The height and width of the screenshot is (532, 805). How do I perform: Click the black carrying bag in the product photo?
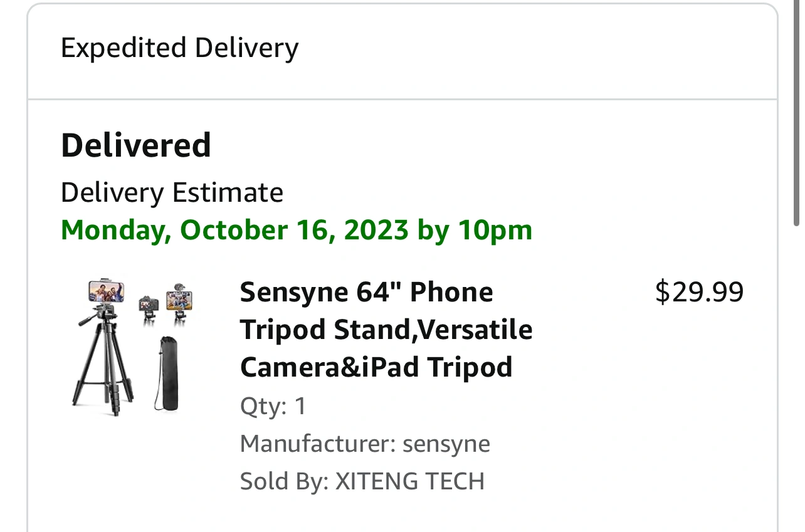169,376
